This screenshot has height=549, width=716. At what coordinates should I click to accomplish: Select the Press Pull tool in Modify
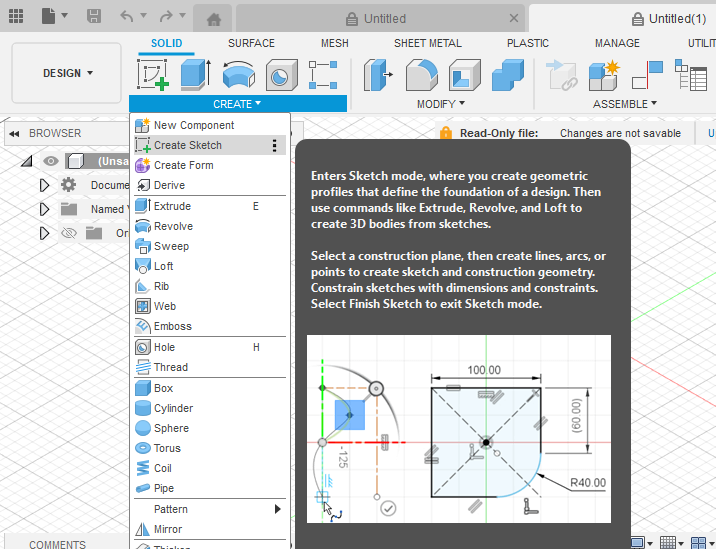click(379, 75)
